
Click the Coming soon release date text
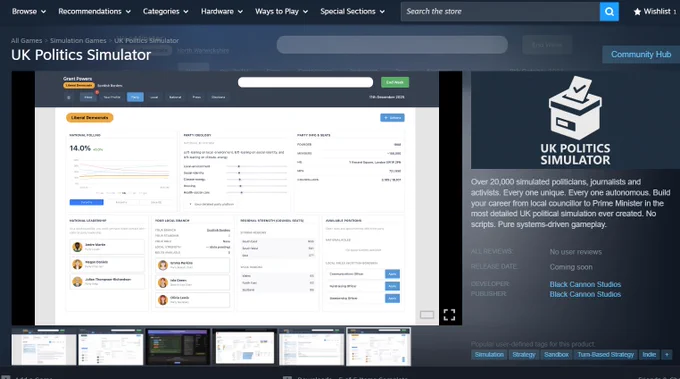tap(571, 267)
